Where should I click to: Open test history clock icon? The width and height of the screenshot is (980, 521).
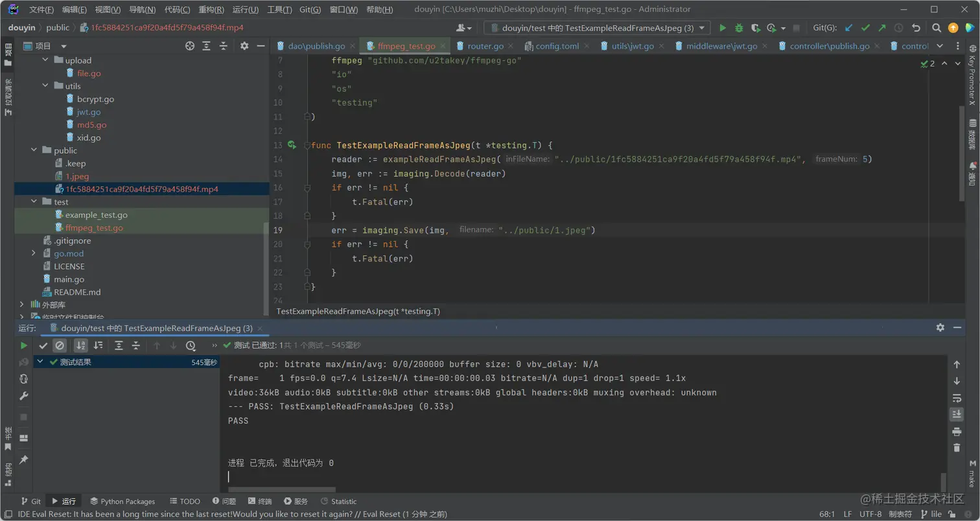pyautogui.click(x=191, y=346)
